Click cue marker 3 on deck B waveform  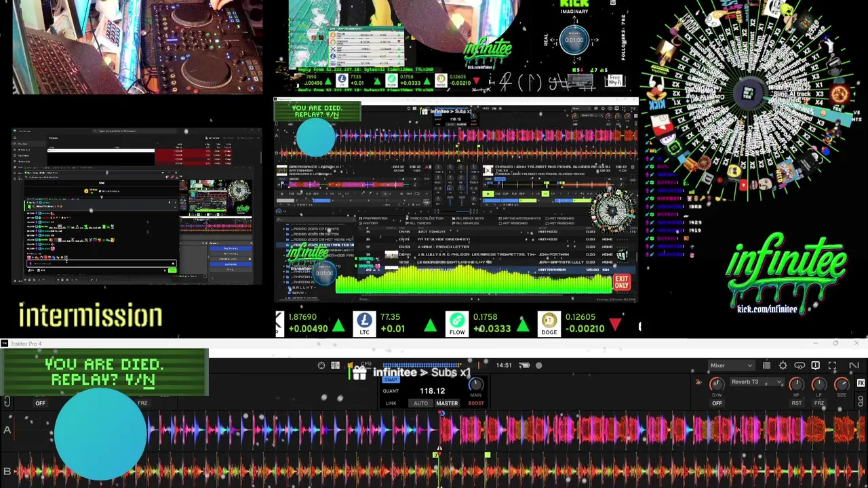click(x=435, y=455)
